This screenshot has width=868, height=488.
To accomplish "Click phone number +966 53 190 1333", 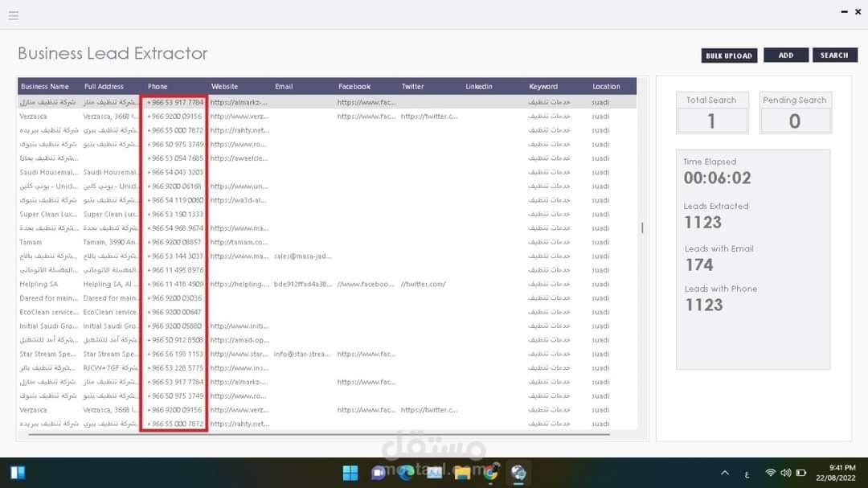I will click(175, 215).
